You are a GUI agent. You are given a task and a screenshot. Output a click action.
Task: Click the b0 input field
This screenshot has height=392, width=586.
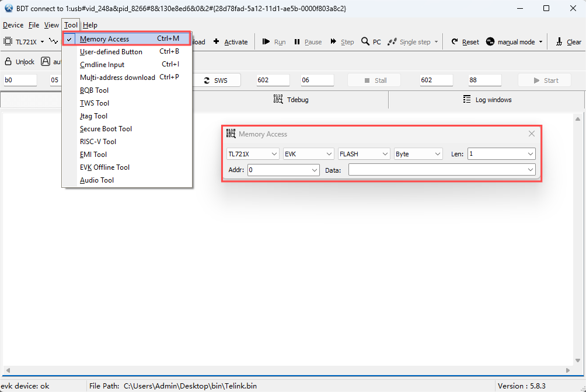click(x=20, y=80)
